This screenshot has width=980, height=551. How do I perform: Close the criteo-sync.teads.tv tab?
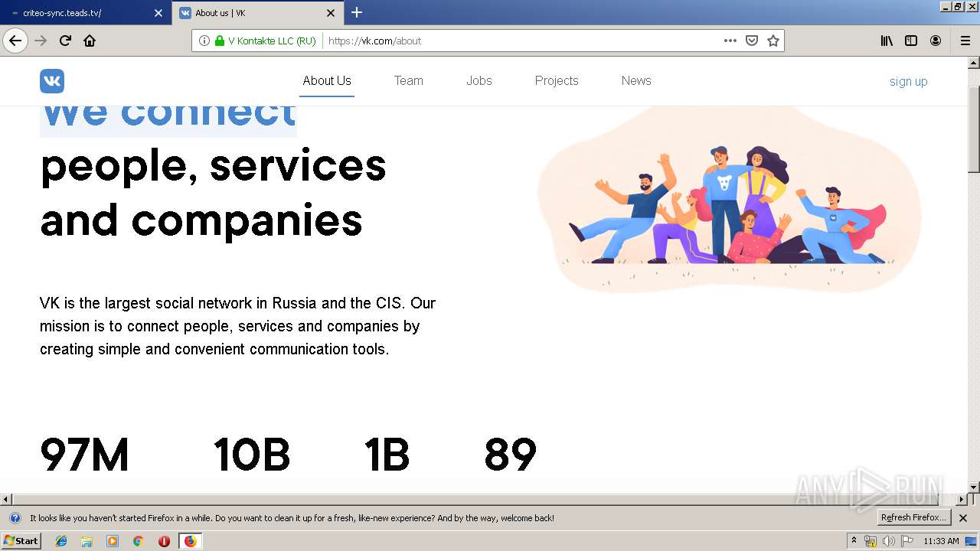pos(158,13)
